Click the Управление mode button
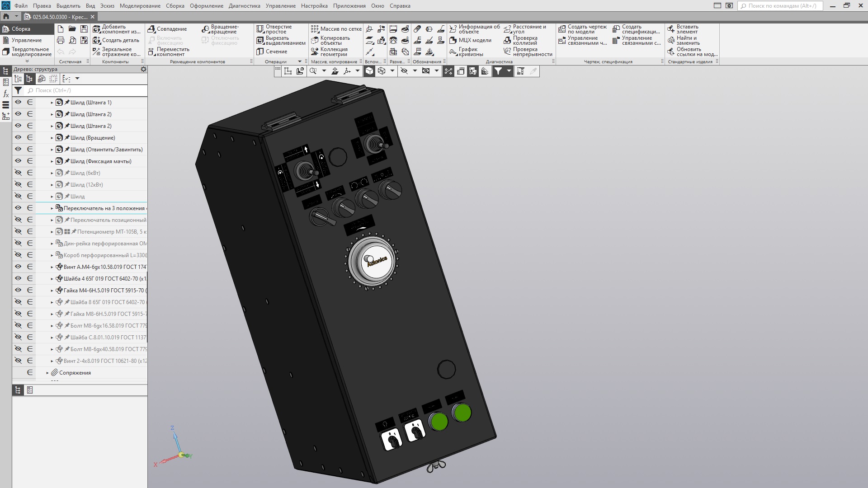868x488 pixels. tap(26, 40)
